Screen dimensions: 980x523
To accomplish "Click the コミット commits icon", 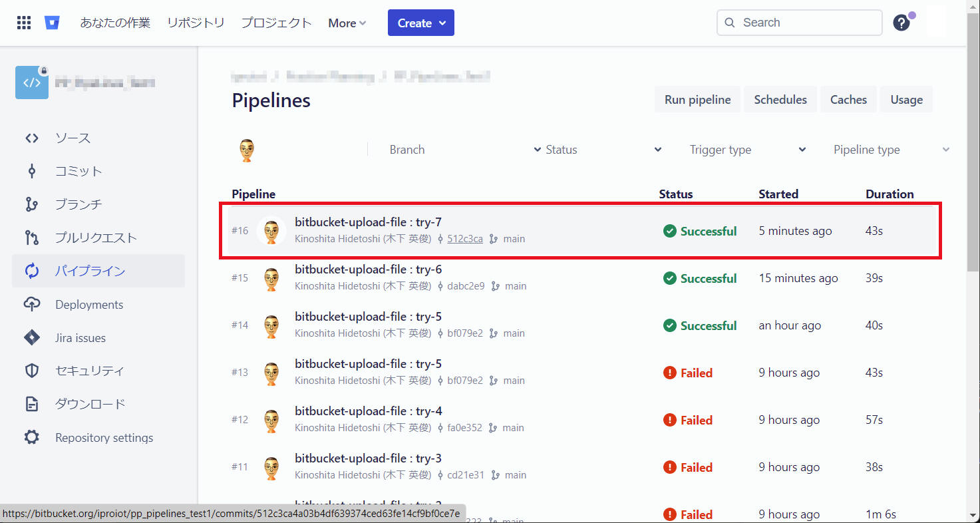I will click(x=31, y=172).
